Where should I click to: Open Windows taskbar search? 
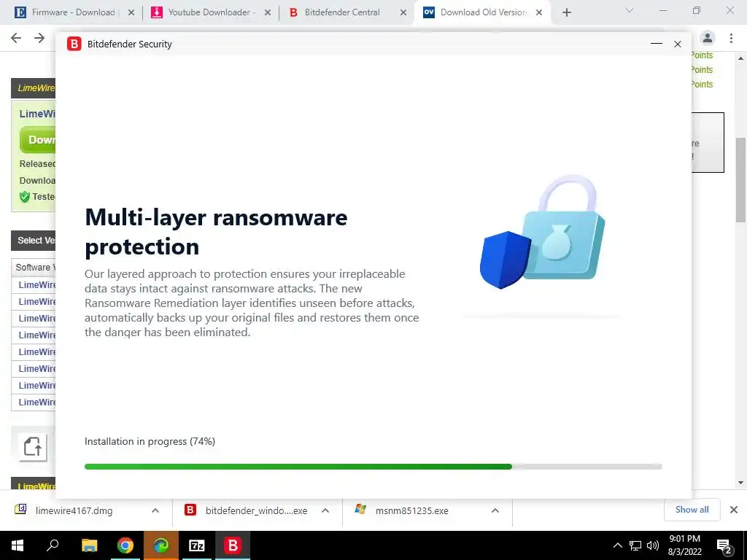[x=53, y=545]
